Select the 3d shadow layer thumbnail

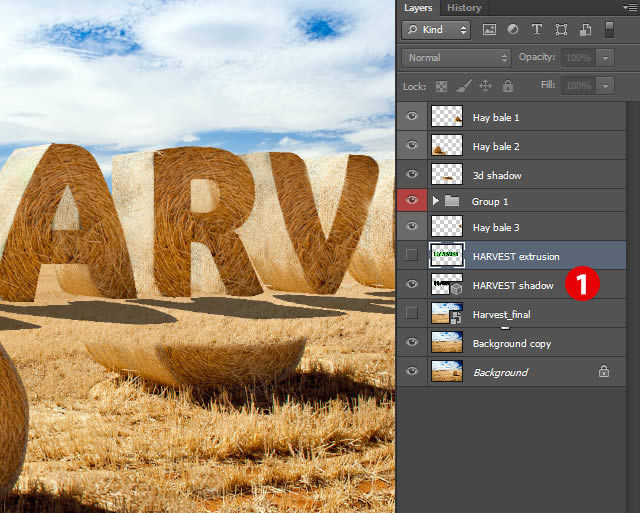point(447,174)
